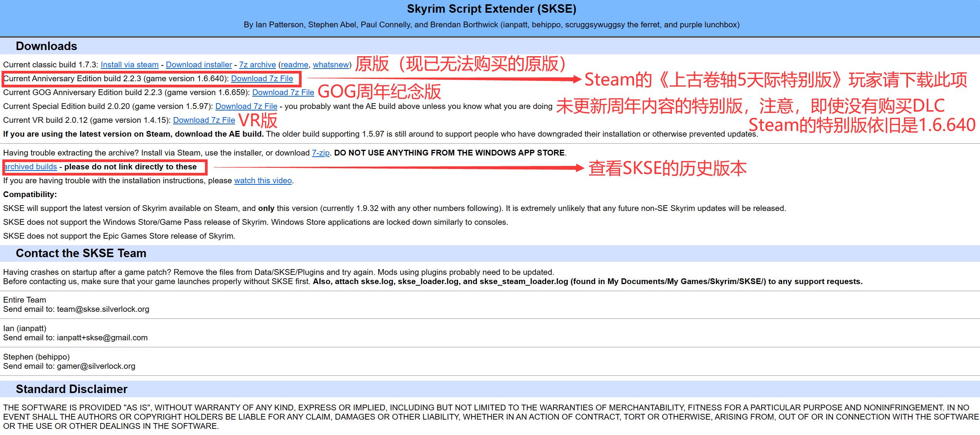Download Anniversary Edition build 2.2.3 7z file
Screen dimensions: 980x435
(262, 79)
